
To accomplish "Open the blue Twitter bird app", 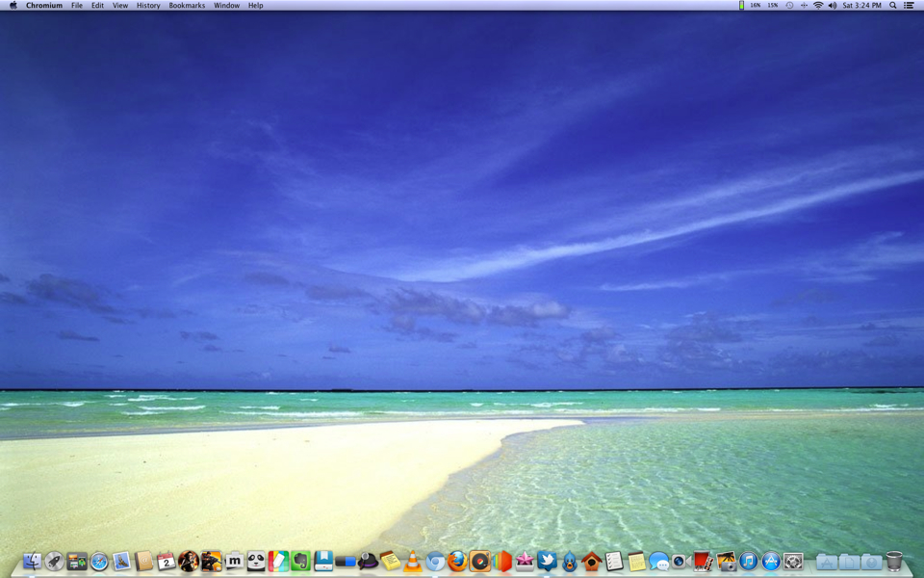I will (547, 561).
